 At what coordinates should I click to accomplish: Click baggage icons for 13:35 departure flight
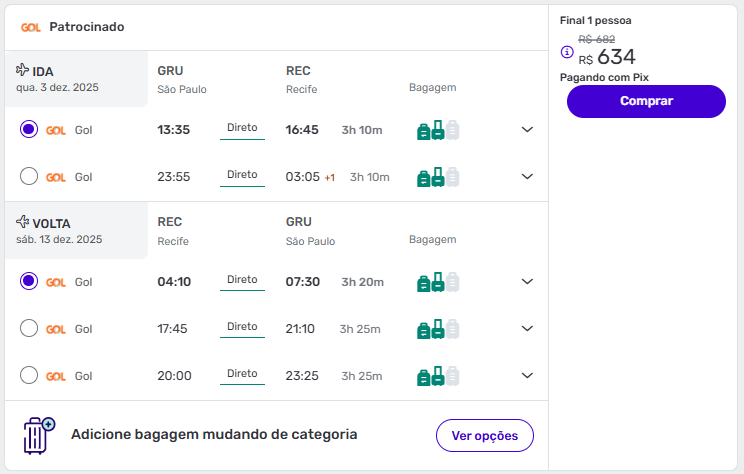pyautogui.click(x=438, y=130)
